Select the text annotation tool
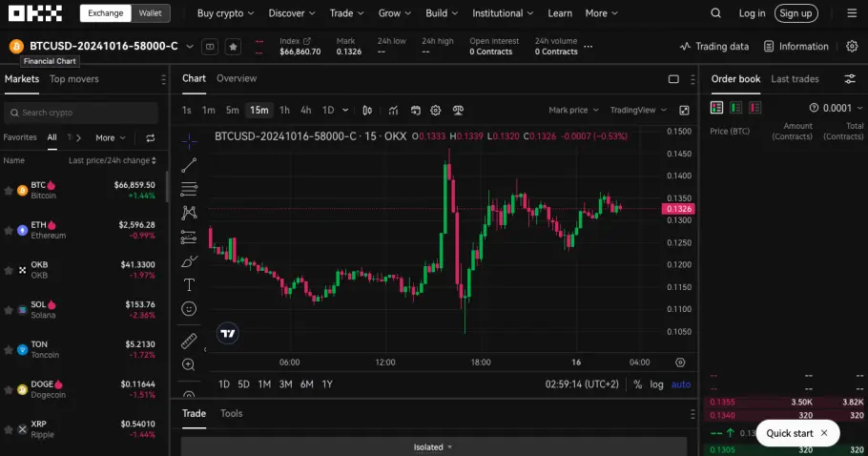This screenshot has height=456, width=868. tap(189, 284)
